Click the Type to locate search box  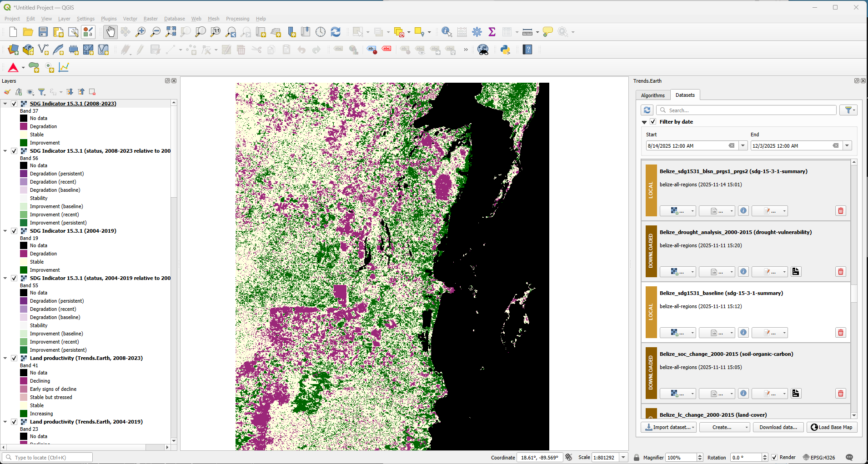(47, 458)
